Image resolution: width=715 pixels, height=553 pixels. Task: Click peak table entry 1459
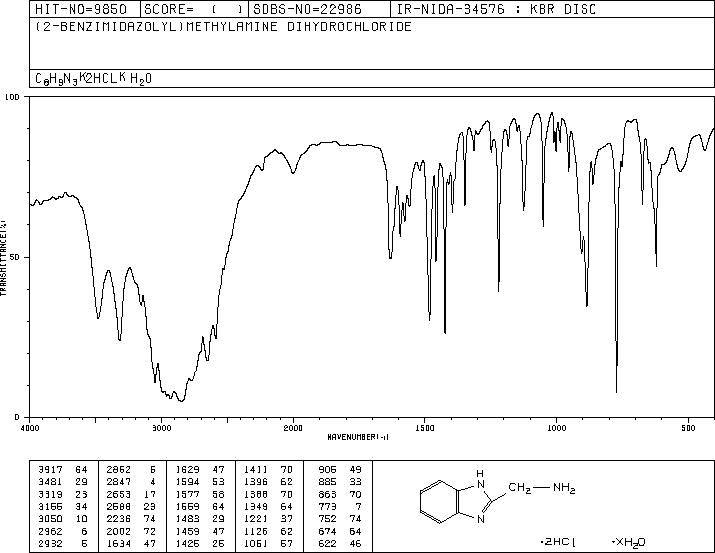(x=200, y=532)
